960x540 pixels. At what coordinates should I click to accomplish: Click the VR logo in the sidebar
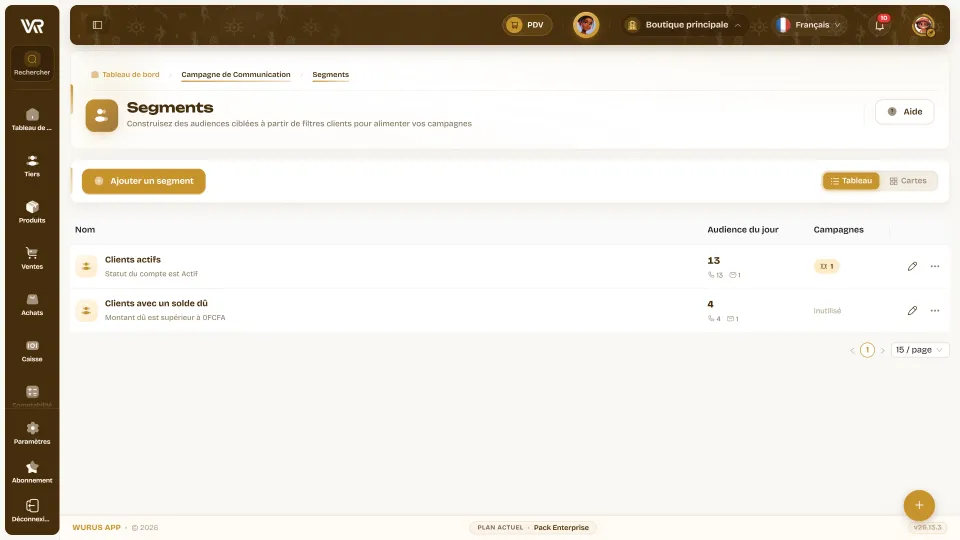(x=32, y=26)
